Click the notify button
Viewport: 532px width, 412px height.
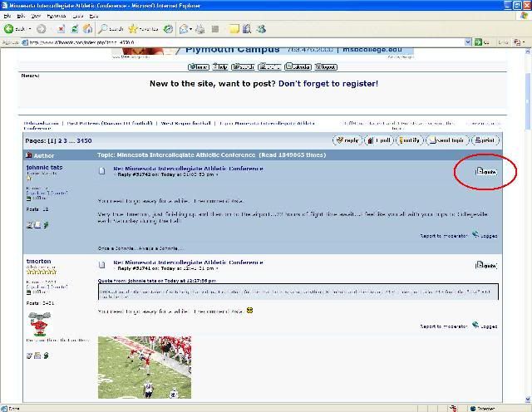410,140
